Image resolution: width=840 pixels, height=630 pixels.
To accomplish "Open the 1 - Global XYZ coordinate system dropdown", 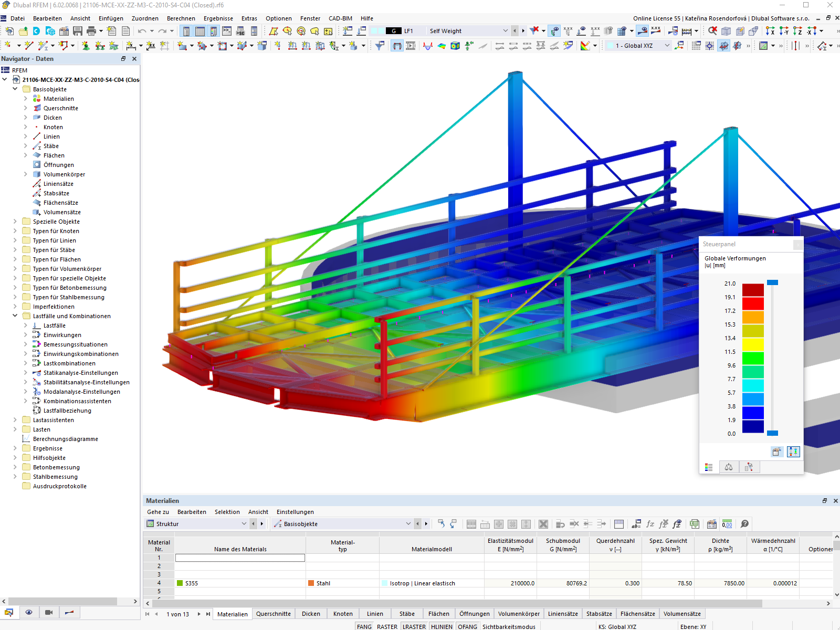I will pos(667,46).
